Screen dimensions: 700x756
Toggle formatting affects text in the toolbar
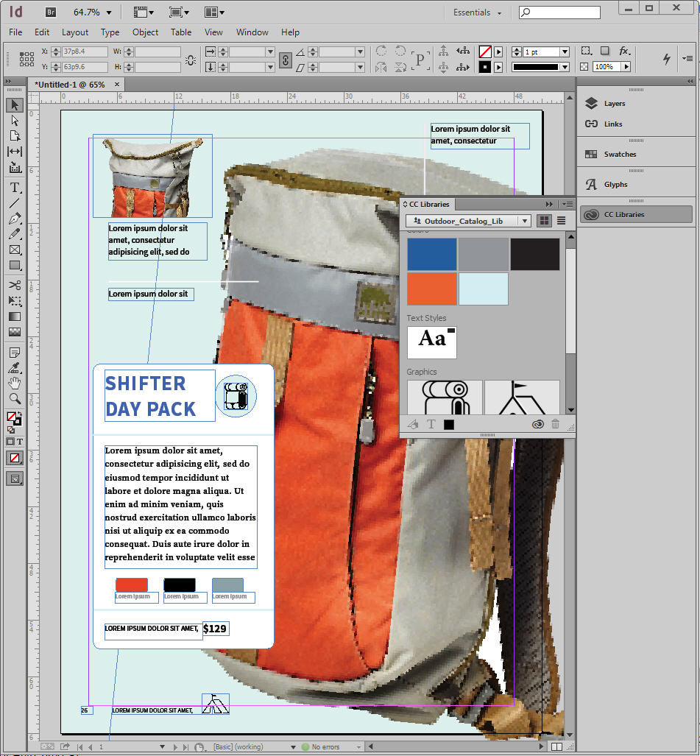[x=19, y=442]
